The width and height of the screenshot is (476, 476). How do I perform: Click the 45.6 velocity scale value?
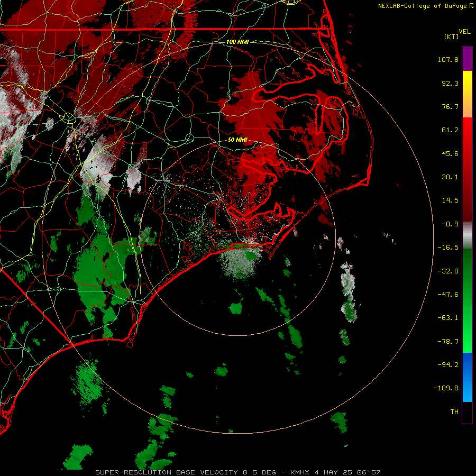click(450, 153)
